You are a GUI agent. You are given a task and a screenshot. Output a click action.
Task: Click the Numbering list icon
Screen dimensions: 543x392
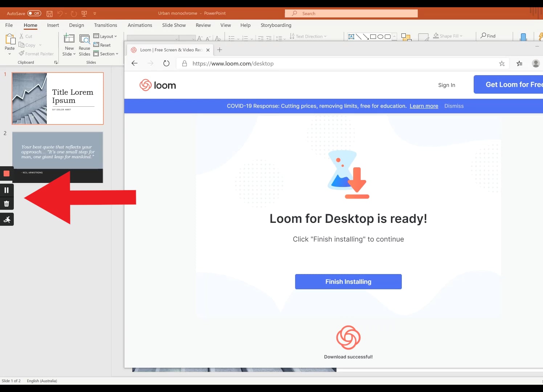coord(245,38)
